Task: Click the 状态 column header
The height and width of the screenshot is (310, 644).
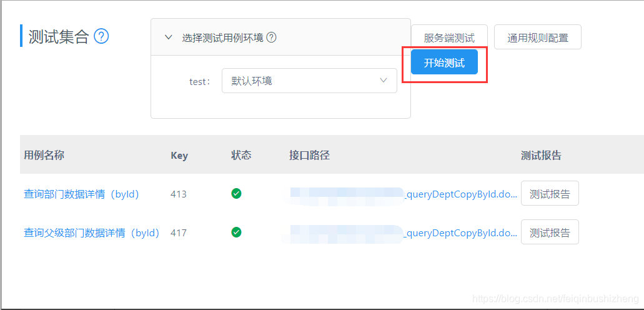Action: [x=241, y=155]
